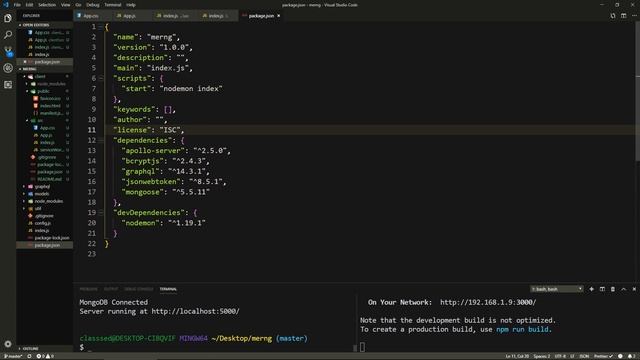Split the terminal panel
The image size is (640, 360).
[602, 289]
